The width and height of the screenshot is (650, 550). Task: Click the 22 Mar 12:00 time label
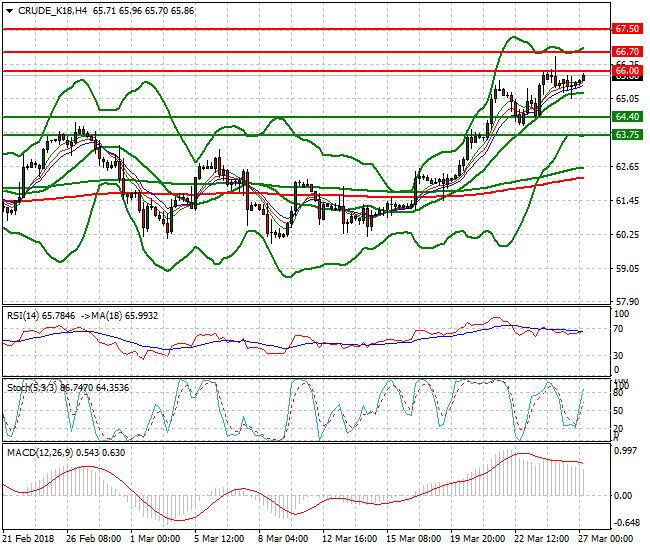pos(541,539)
